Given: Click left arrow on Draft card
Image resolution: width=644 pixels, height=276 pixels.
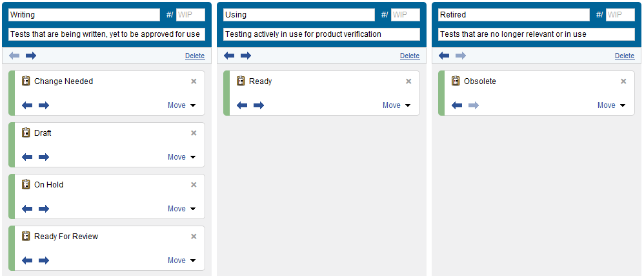Looking at the screenshot, I should click(x=27, y=157).
